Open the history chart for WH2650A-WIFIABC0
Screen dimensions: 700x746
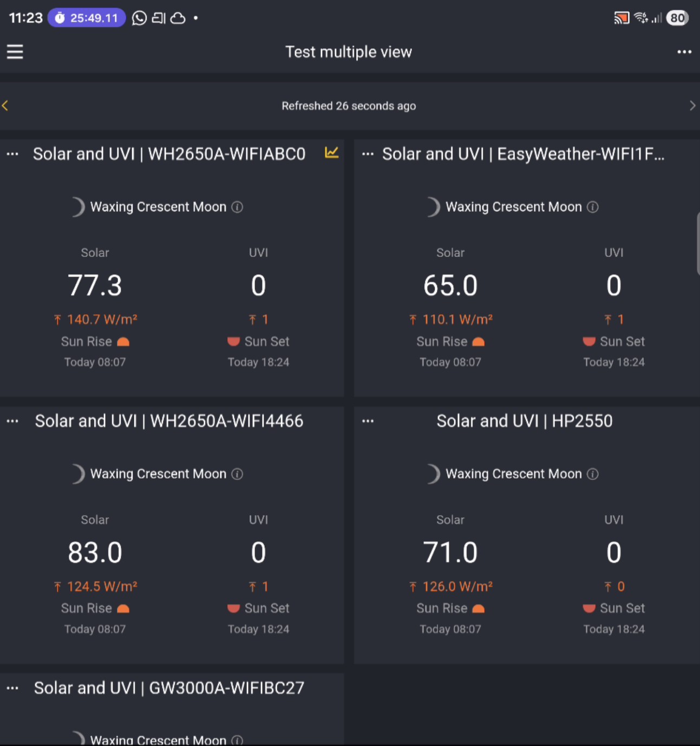pyautogui.click(x=331, y=154)
